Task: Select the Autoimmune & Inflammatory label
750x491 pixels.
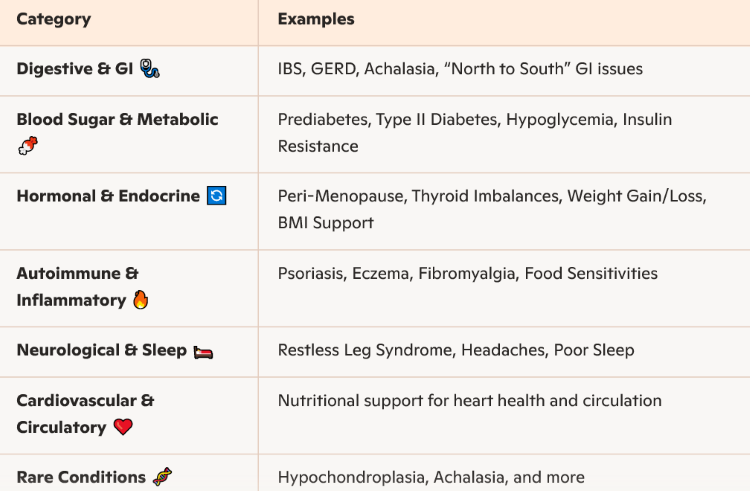Action: [77, 287]
